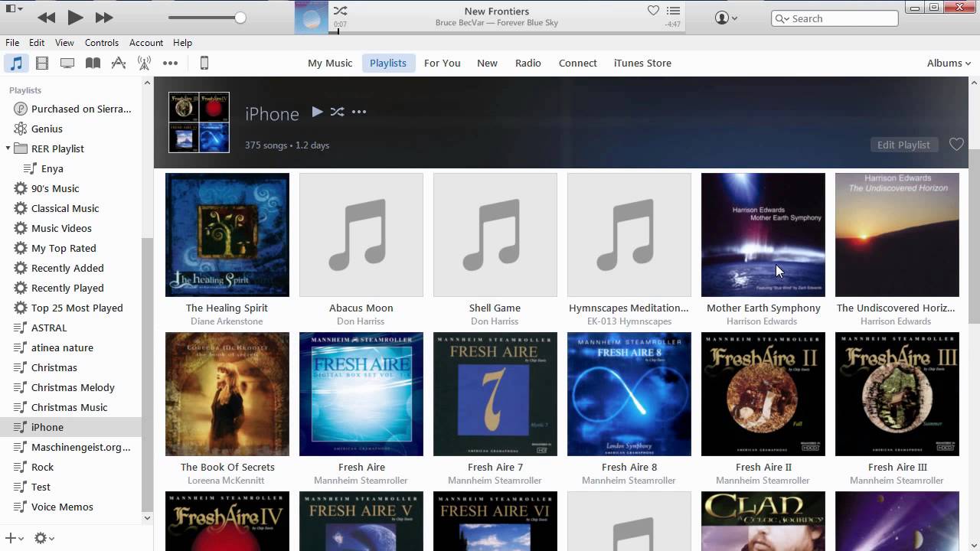This screenshot has height=551, width=980.
Task: Open the Albums view dropdown
Action: click(949, 64)
